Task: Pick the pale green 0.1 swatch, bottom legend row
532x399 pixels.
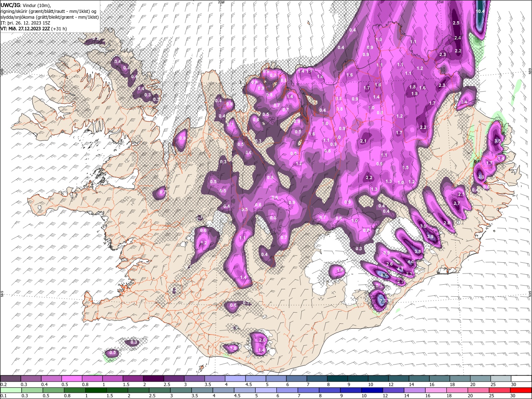Action: pyautogui.click(x=10, y=390)
